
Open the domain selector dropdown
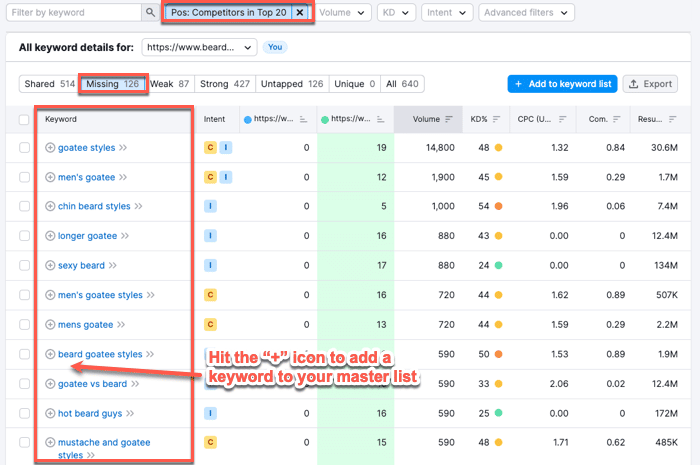click(x=199, y=47)
